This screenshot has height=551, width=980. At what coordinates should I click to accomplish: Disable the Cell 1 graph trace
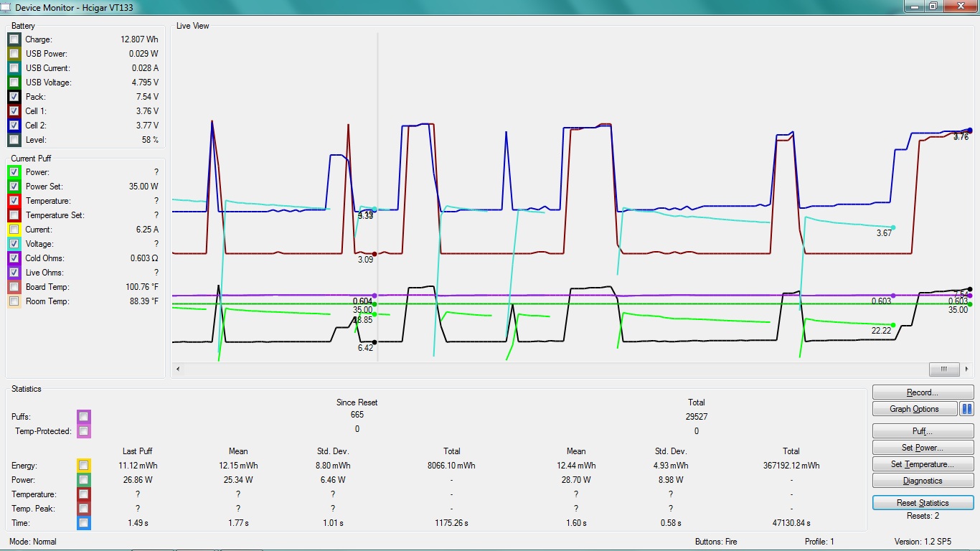pyautogui.click(x=14, y=111)
